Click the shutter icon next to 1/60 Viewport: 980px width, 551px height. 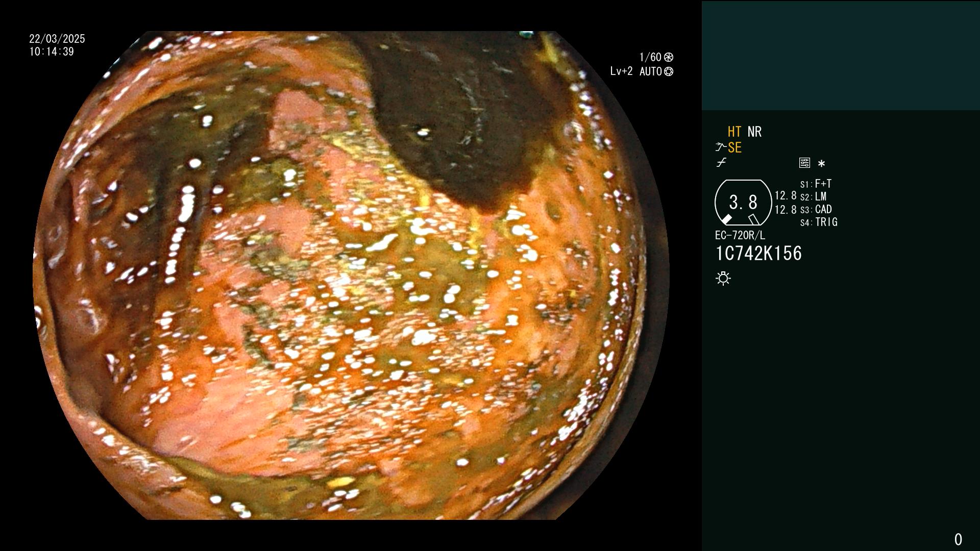pos(669,57)
